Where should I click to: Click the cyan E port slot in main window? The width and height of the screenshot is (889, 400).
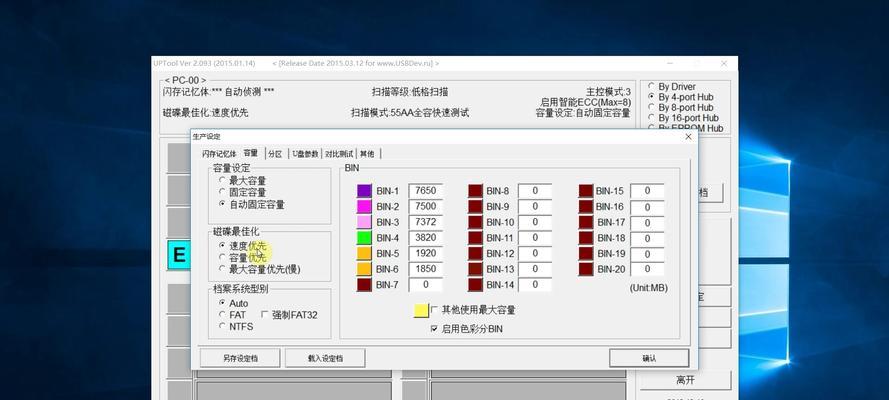coord(179,255)
